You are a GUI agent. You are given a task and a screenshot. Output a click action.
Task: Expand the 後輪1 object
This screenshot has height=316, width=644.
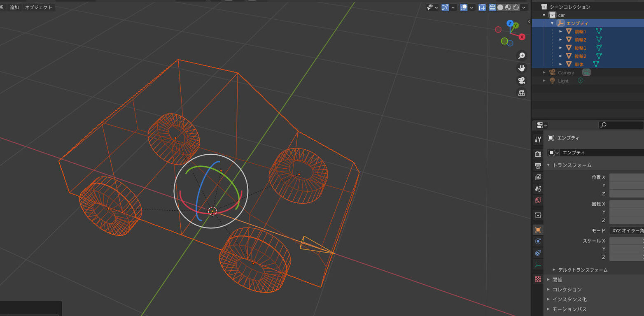point(560,48)
